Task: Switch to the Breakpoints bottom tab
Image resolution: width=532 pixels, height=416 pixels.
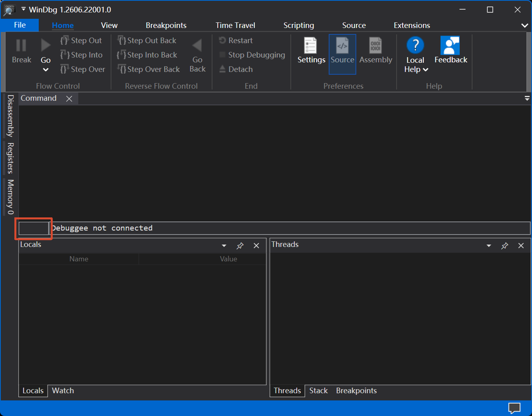Action: (x=356, y=391)
